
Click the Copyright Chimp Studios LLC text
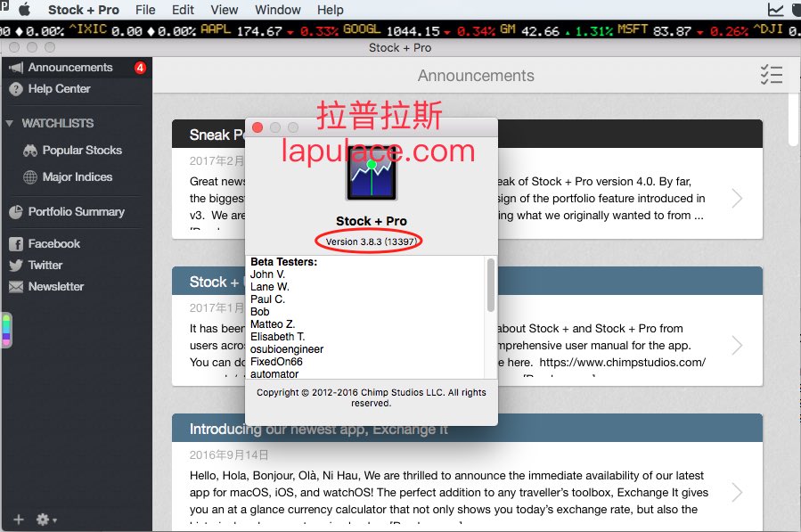[372, 397]
